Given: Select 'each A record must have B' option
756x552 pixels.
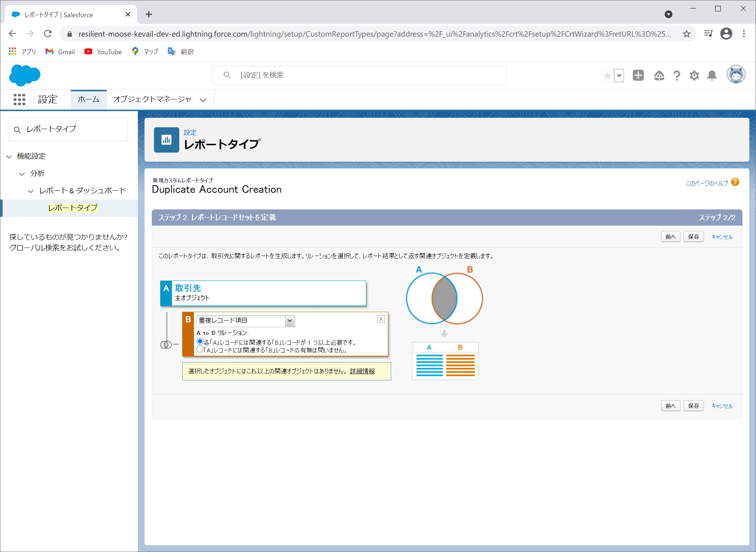Looking at the screenshot, I should point(200,341).
